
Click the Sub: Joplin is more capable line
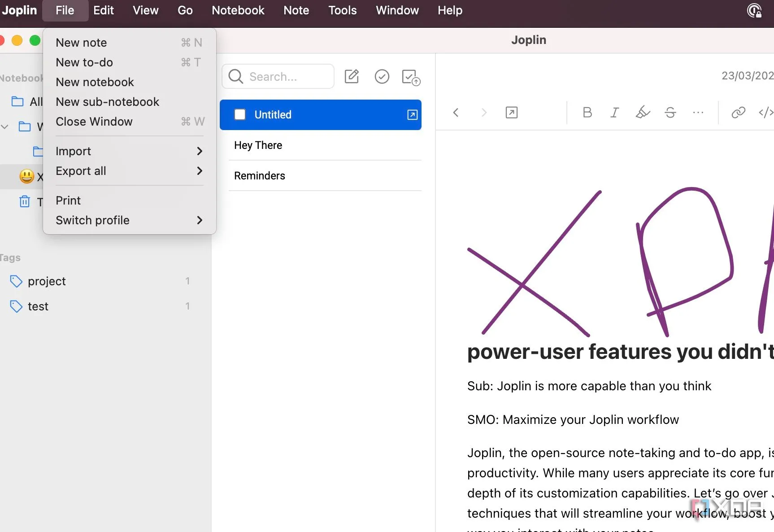coord(589,386)
